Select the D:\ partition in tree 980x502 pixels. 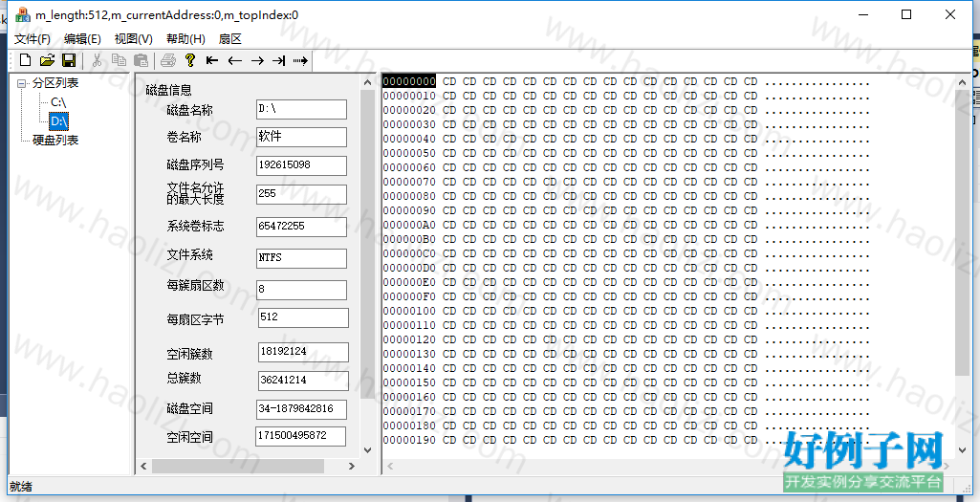click(58, 120)
